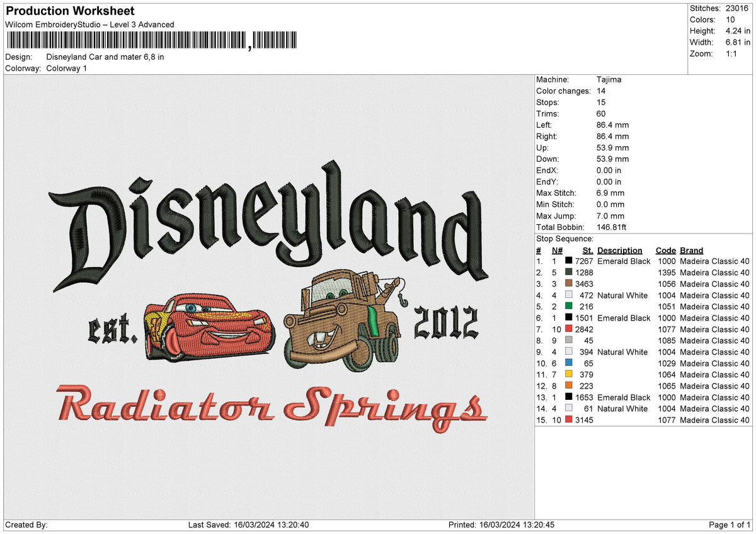Click the design name 'Disneyland Car and mater 6,8 in'
This screenshot has width=756, height=534.
(x=105, y=57)
